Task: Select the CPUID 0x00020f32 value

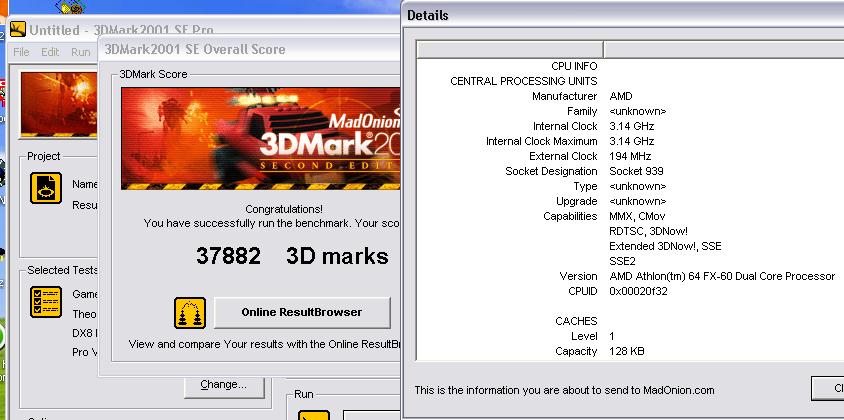Action: (638, 291)
